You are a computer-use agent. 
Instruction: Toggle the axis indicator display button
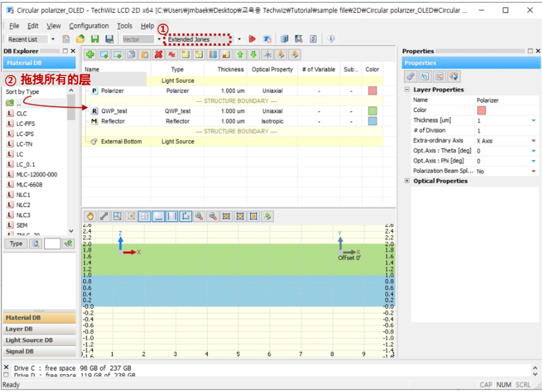tap(185, 217)
